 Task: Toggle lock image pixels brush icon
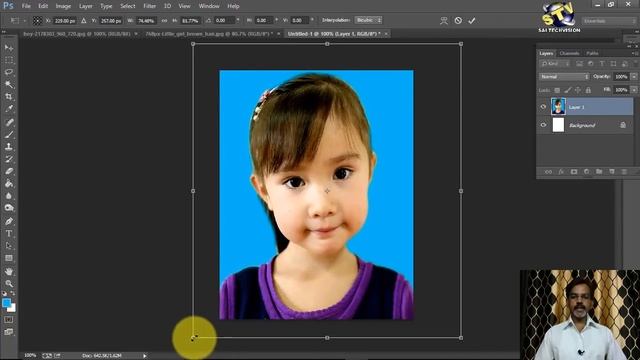[x=567, y=90]
